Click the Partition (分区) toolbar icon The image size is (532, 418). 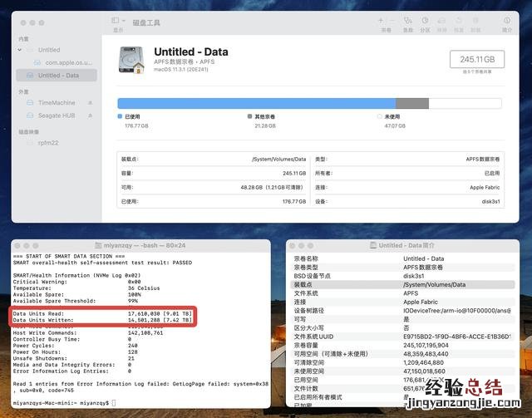click(425, 20)
